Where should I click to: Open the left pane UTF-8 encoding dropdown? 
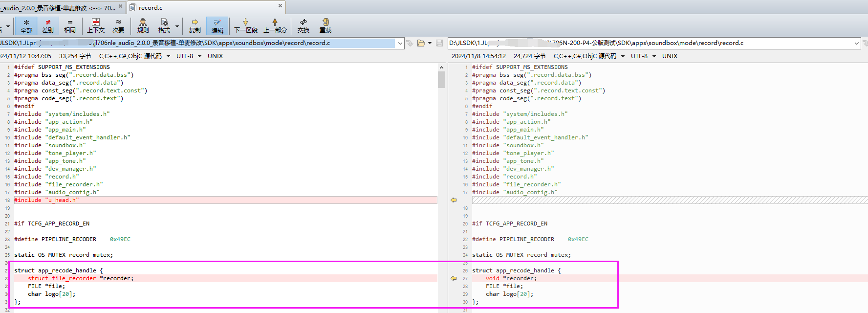(199, 56)
